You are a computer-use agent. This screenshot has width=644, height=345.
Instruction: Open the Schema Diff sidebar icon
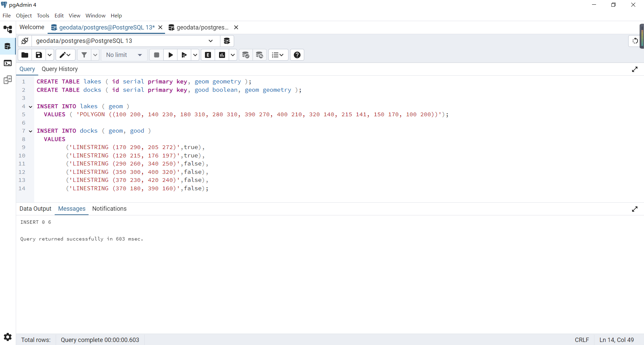point(8,80)
